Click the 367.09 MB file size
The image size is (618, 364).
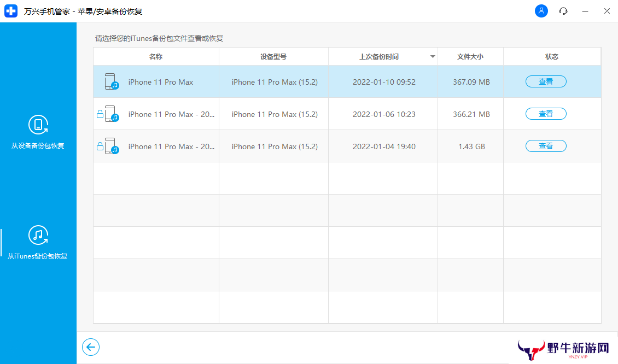471,82
